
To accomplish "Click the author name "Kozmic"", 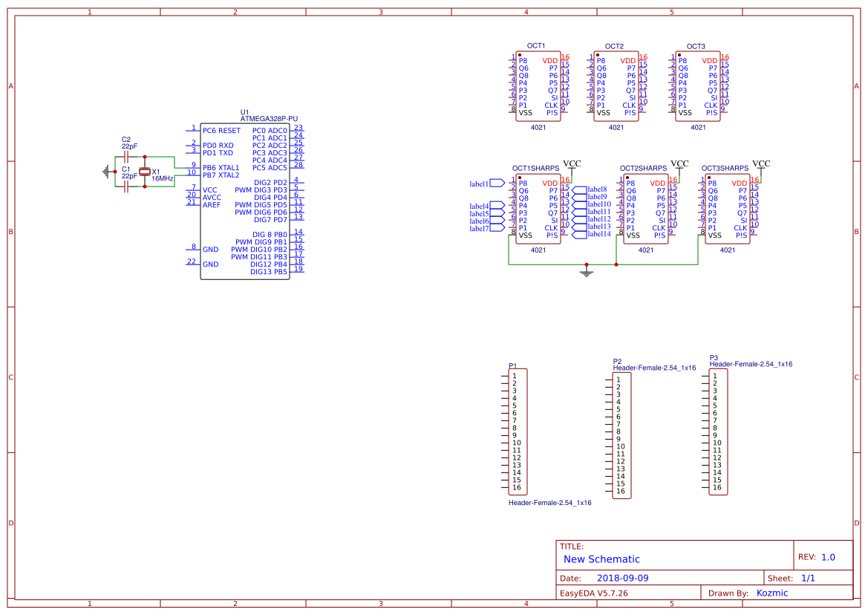I will 772,593.
